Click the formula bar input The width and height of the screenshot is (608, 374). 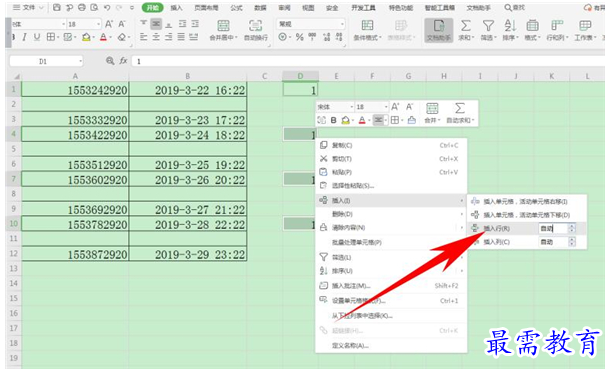click(368, 61)
